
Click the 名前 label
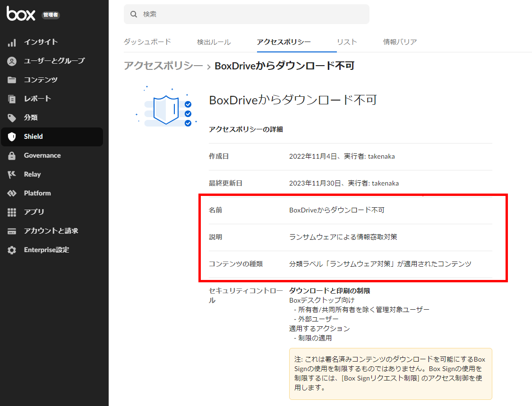[215, 210]
